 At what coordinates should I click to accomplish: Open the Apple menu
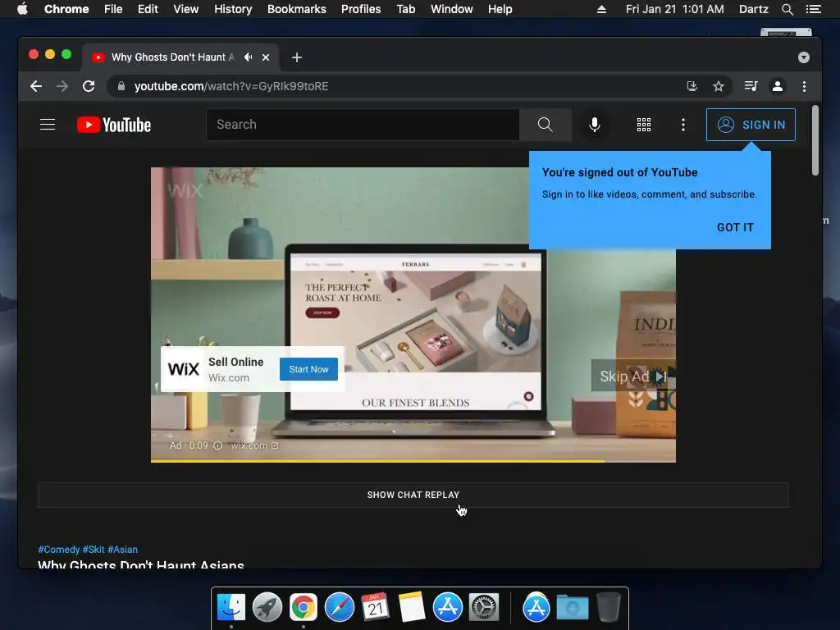tap(22, 9)
